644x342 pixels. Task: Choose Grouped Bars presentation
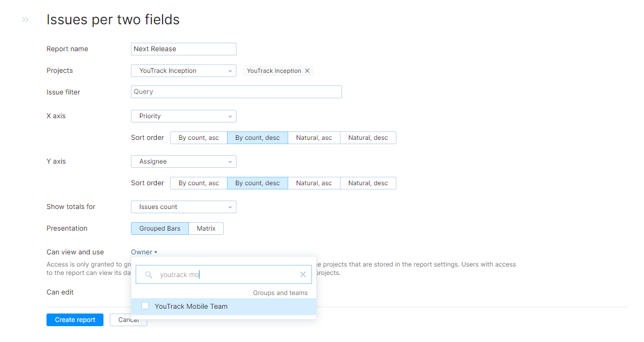159,229
